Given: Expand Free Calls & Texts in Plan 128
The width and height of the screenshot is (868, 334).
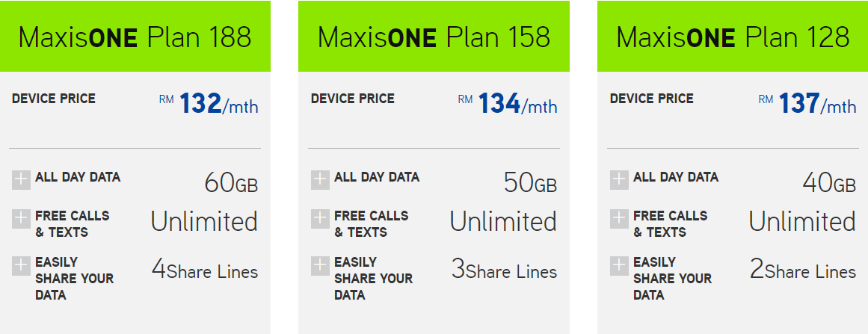Looking at the screenshot, I should (619, 219).
